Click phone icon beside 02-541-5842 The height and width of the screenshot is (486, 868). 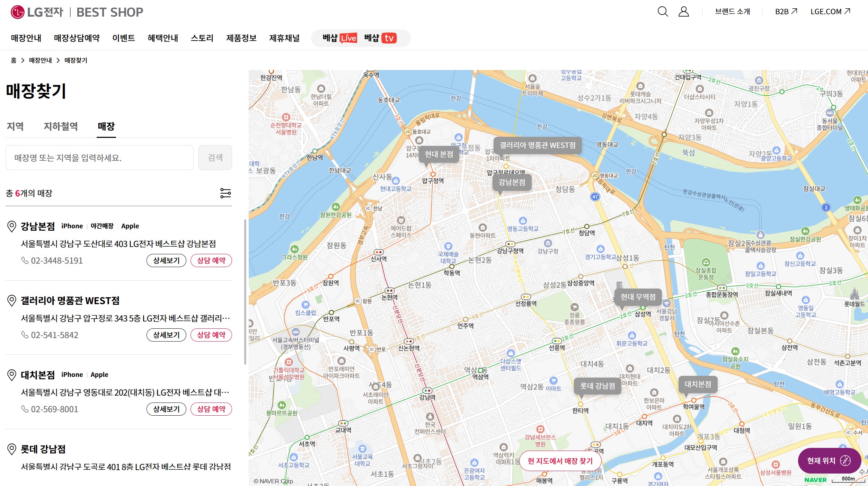pos(25,335)
